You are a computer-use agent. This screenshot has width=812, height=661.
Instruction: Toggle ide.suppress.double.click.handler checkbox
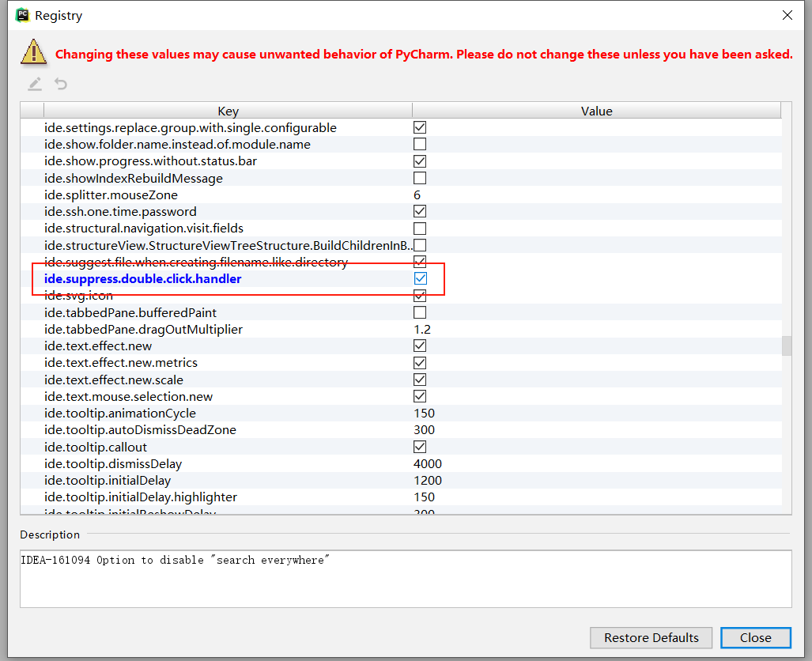click(x=421, y=278)
